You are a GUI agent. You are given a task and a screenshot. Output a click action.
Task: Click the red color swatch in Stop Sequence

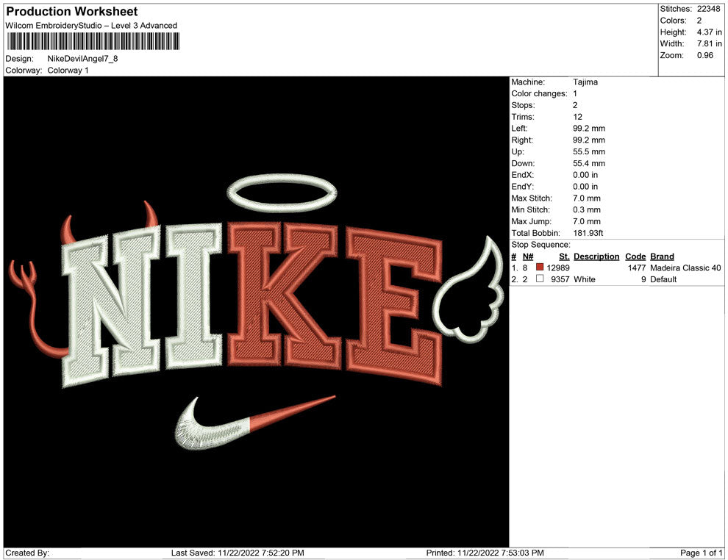540,268
